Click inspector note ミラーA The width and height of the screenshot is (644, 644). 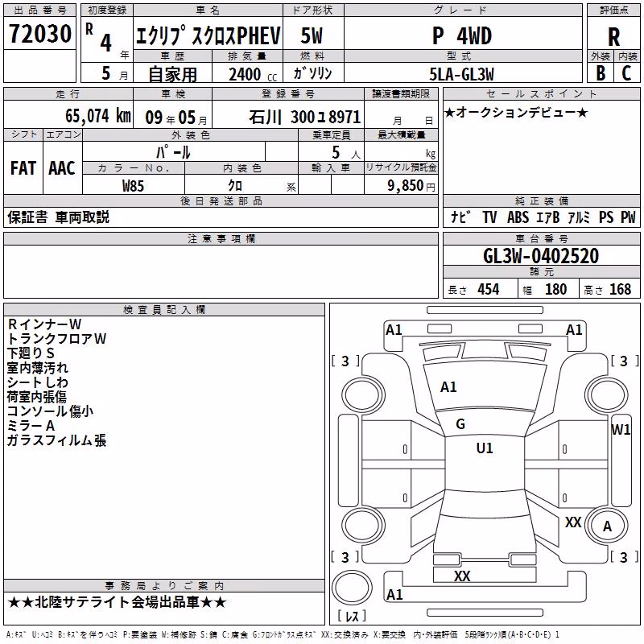click(31, 426)
